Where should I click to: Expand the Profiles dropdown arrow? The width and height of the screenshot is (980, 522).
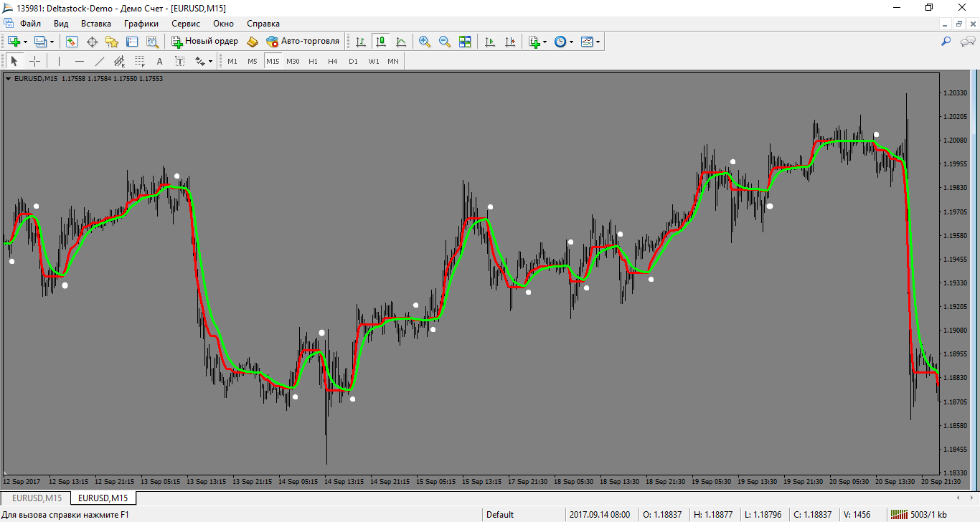(52, 42)
